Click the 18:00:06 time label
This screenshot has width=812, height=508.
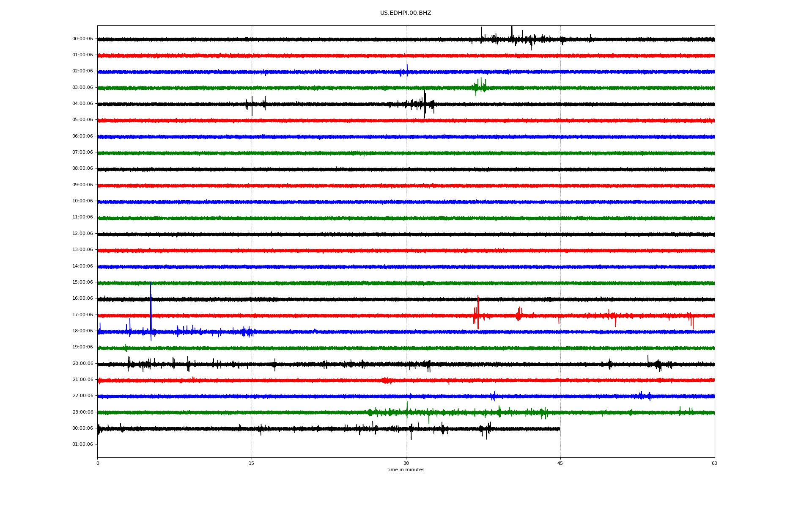coord(82,331)
